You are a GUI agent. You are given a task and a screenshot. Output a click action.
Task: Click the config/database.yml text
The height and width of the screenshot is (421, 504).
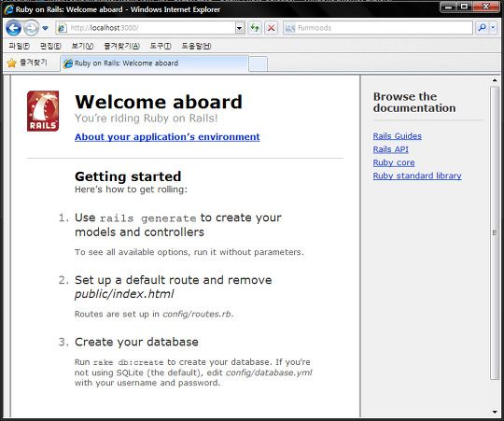(x=269, y=372)
